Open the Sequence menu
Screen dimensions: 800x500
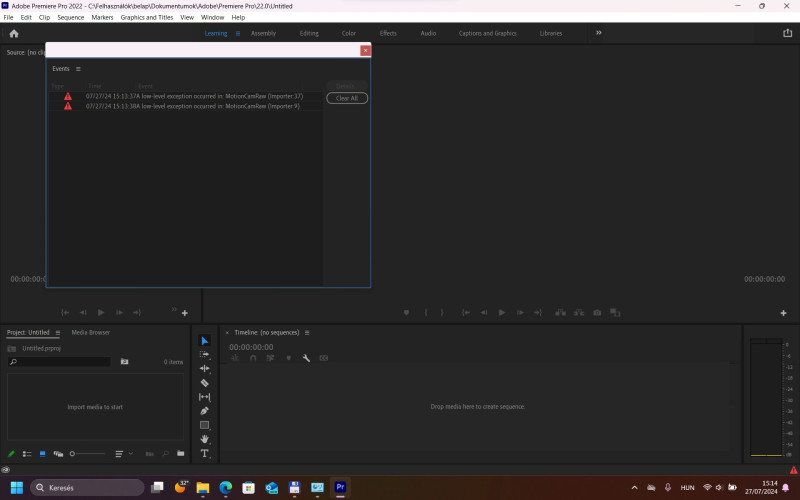click(x=70, y=17)
